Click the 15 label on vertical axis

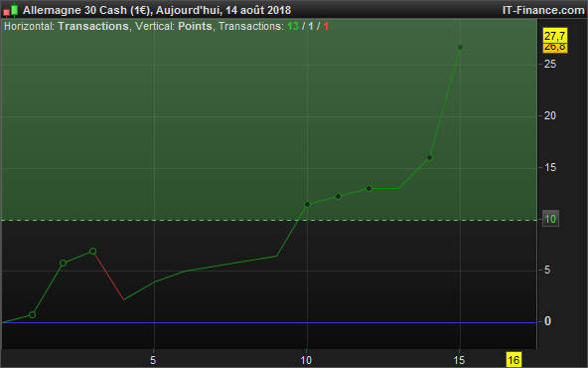click(550, 167)
